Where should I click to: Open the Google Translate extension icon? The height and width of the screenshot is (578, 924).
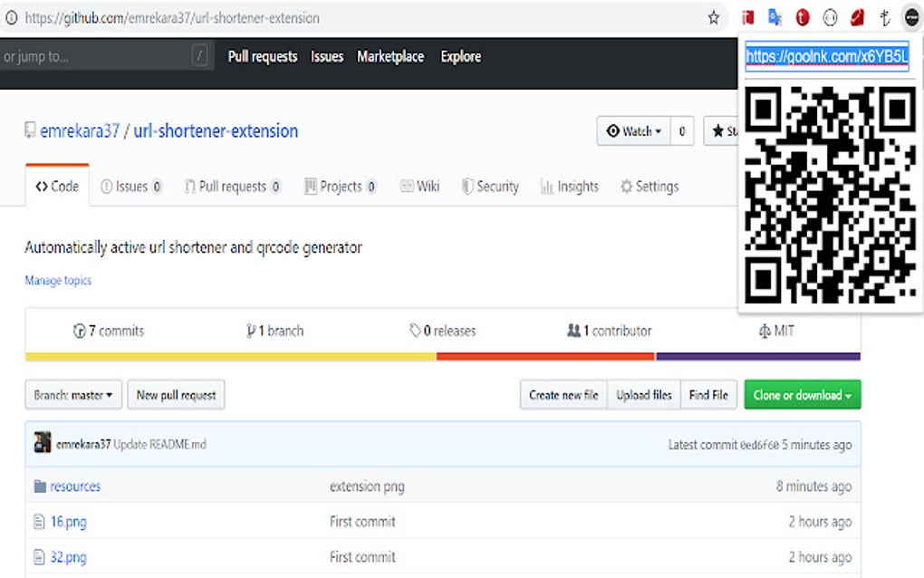click(775, 17)
